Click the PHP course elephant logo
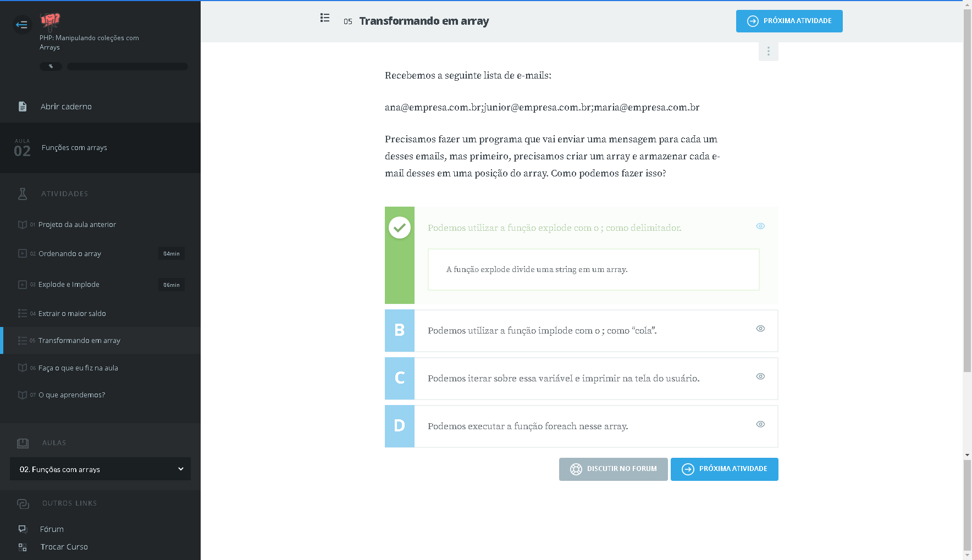The image size is (972, 560). coord(50,21)
